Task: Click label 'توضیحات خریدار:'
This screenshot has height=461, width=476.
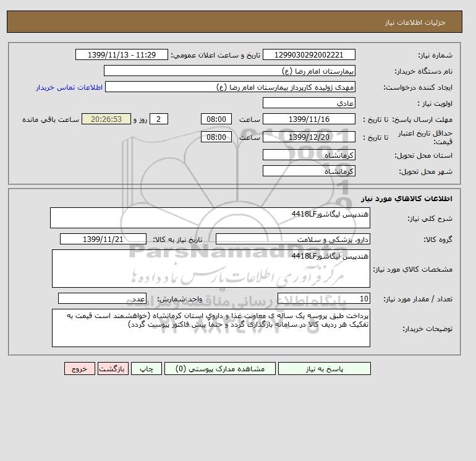Action: pyautogui.click(x=427, y=329)
